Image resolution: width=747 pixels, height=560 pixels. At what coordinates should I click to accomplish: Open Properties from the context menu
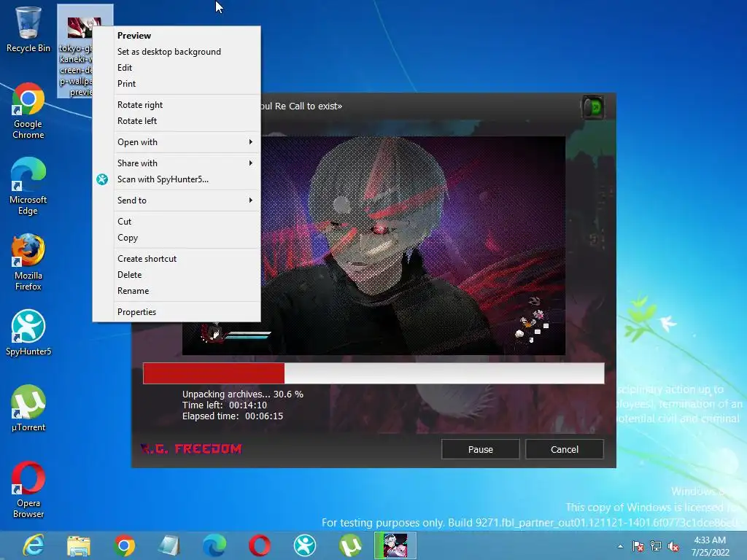[177, 312]
